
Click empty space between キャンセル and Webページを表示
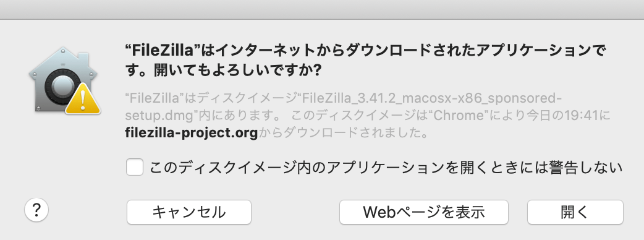click(x=295, y=212)
